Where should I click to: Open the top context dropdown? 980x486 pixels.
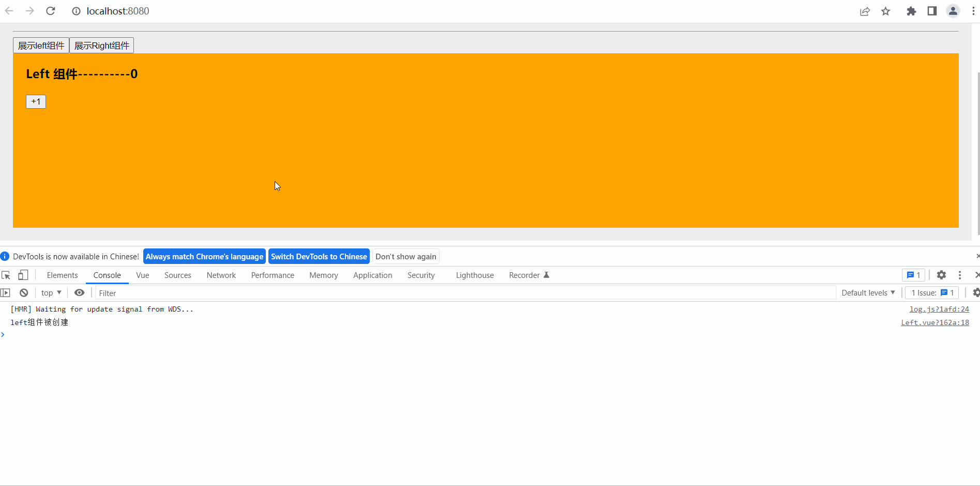click(x=51, y=293)
